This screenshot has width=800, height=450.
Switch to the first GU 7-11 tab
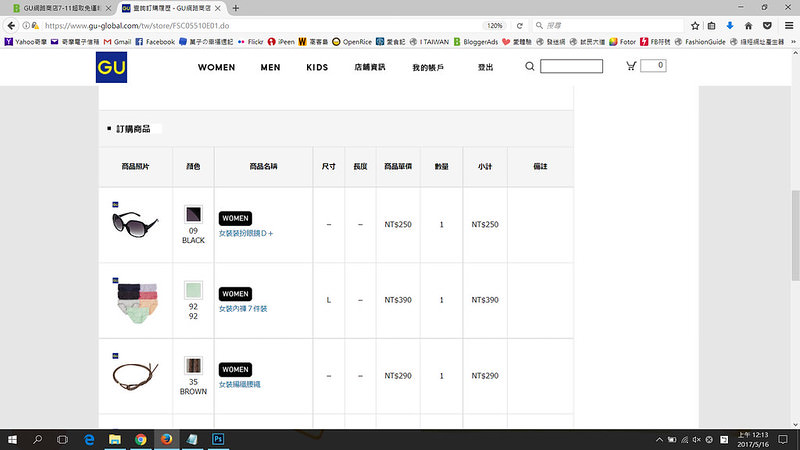[60, 8]
